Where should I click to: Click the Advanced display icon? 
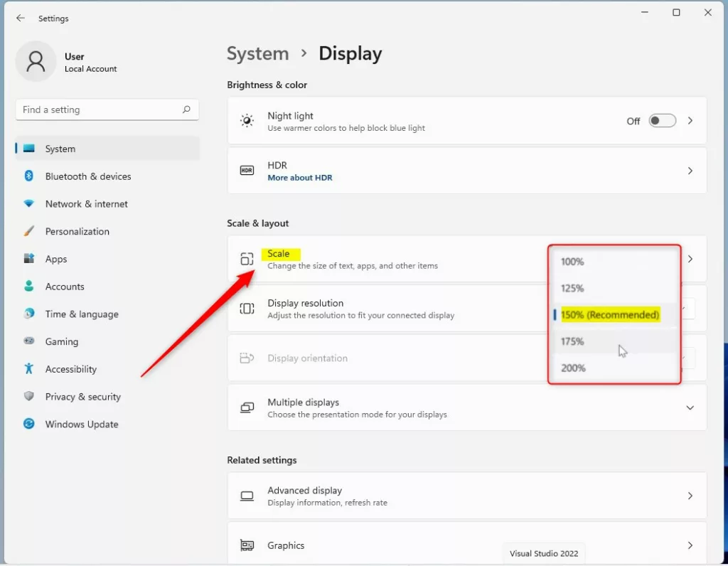[x=247, y=496]
